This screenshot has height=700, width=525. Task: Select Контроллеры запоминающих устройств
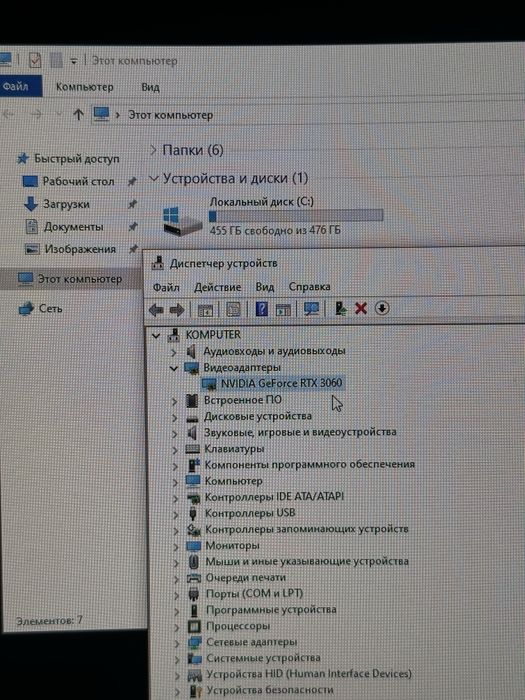[307, 529]
